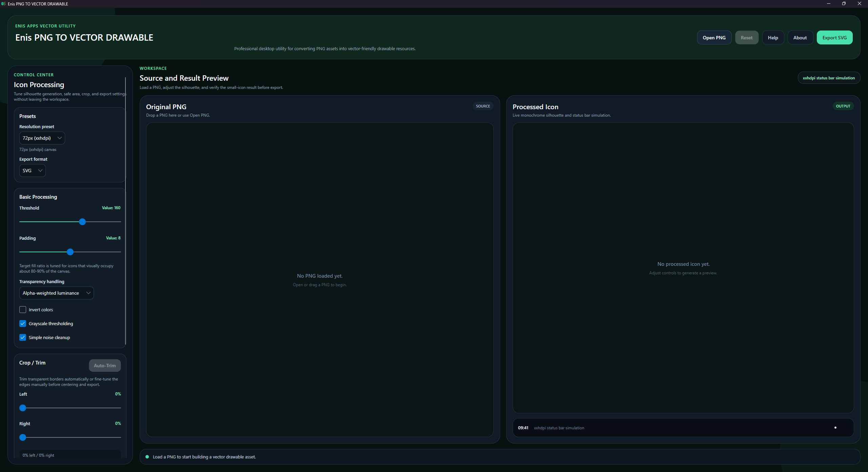Click the white dot in the status bar simulation
This screenshot has width=868, height=472.
point(835,428)
